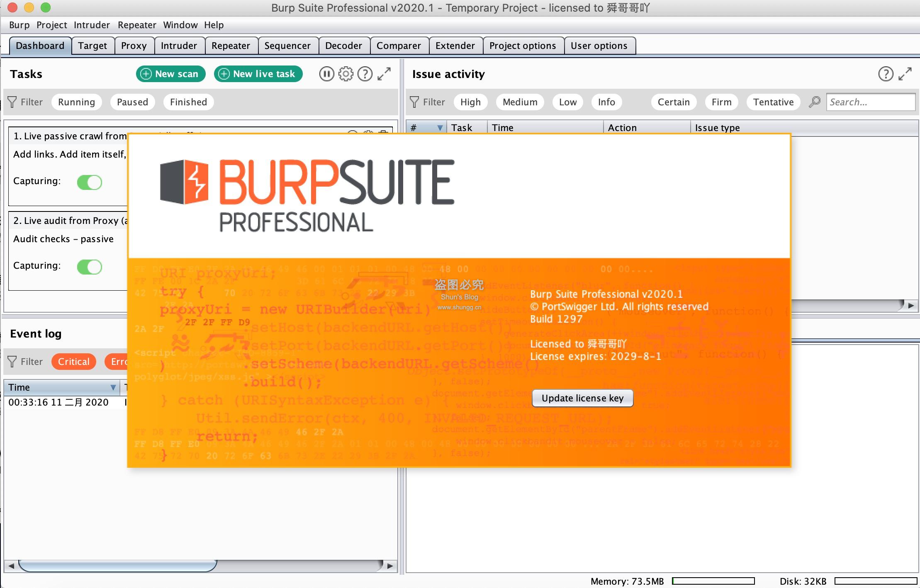The width and height of the screenshot is (920, 588).
Task: Toggle Certain confidence filter
Action: pos(674,102)
